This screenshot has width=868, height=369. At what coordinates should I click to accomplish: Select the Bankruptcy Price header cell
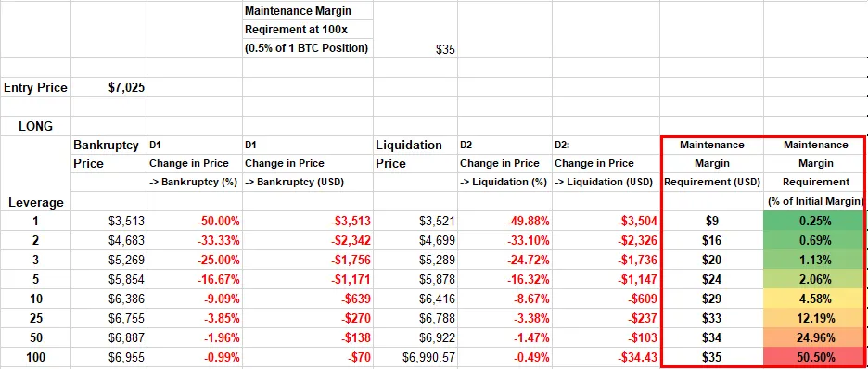pyautogui.click(x=109, y=154)
